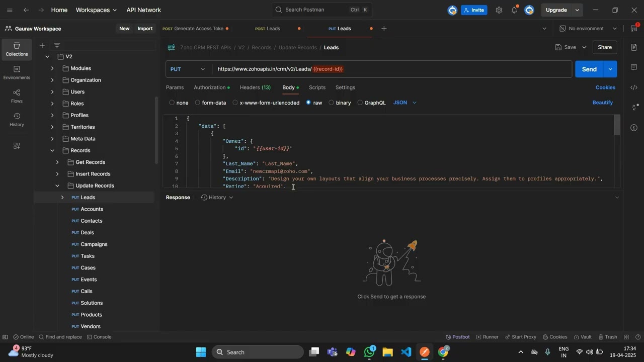Switch to the Authorization tab
Screen dimensions: 644x362
click(211, 87)
